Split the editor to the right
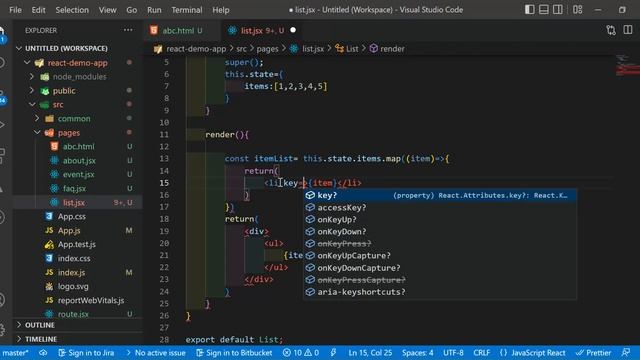 tap(628, 30)
